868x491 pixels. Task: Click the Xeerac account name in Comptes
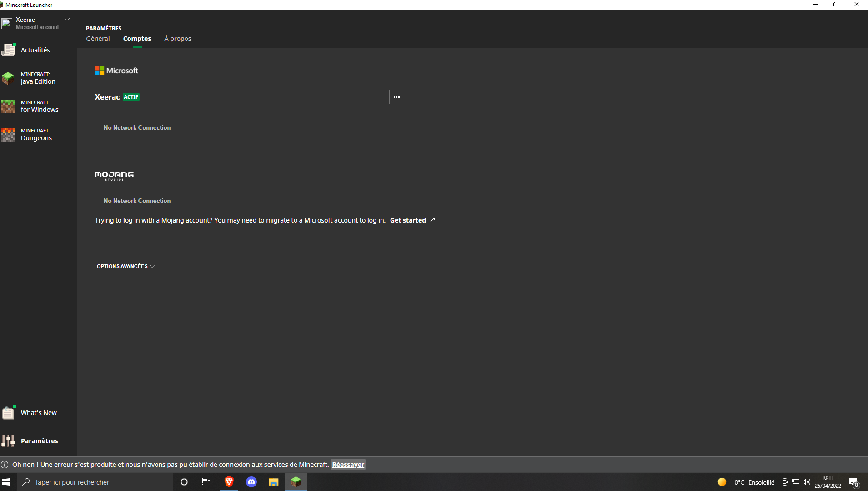[x=107, y=97]
